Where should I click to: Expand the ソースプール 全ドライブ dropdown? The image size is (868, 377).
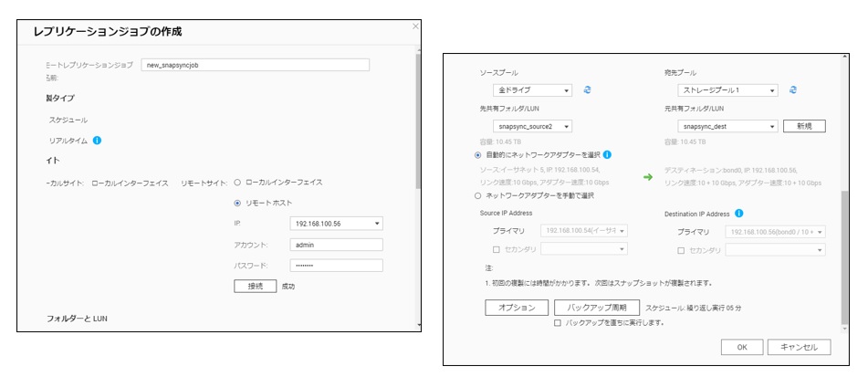[532, 90]
